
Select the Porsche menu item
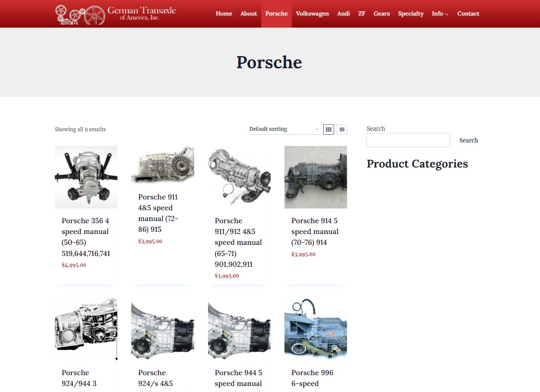[276, 14]
